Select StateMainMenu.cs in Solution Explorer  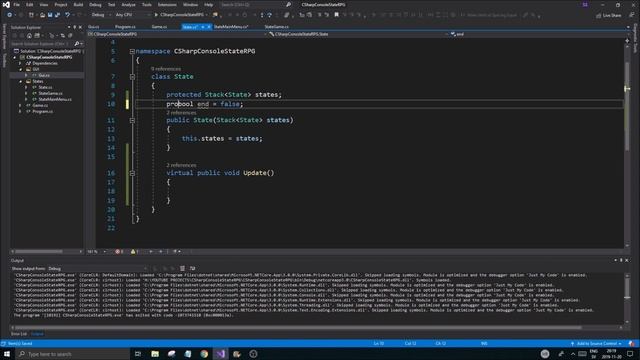pos(55,99)
